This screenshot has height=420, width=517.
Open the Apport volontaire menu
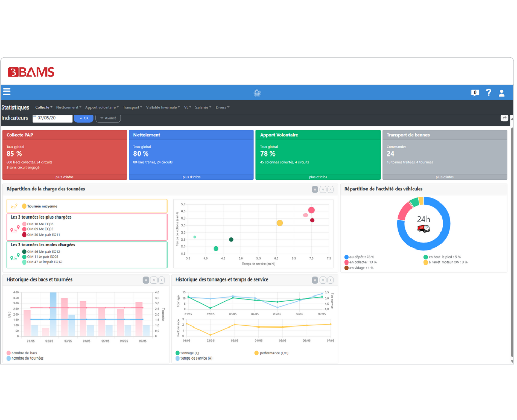pos(102,107)
